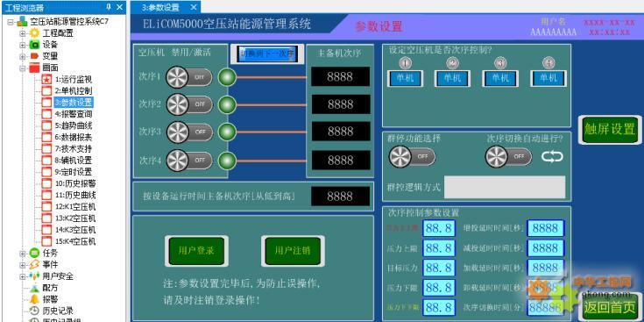
Task: Expand the 任务 tree node
Action: pos(23,254)
